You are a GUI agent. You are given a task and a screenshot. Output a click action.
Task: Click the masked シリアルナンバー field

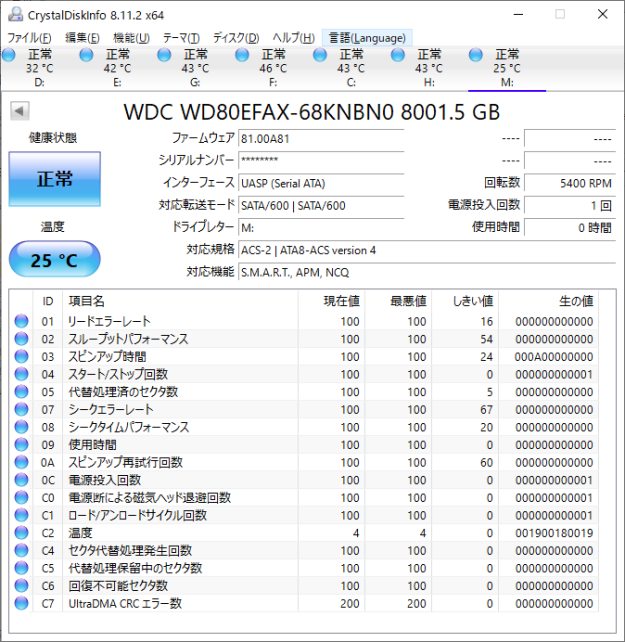click(x=322, y=160)
